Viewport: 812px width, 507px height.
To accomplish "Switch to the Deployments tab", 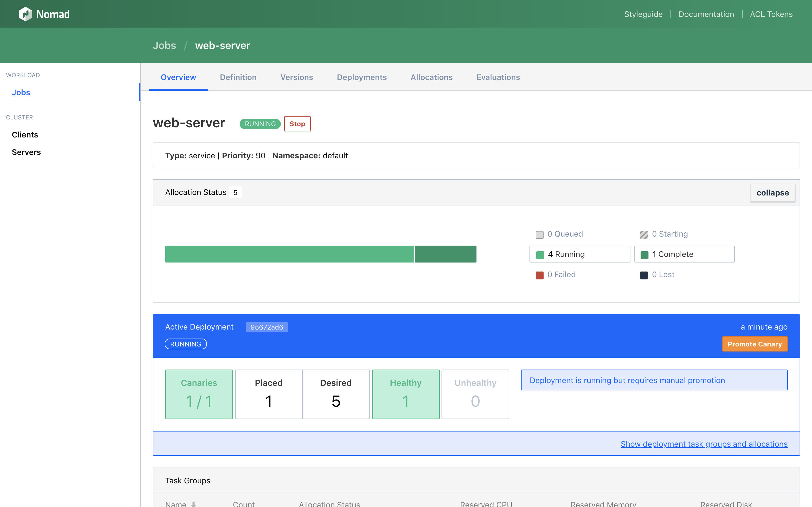I will pos(361,77).
